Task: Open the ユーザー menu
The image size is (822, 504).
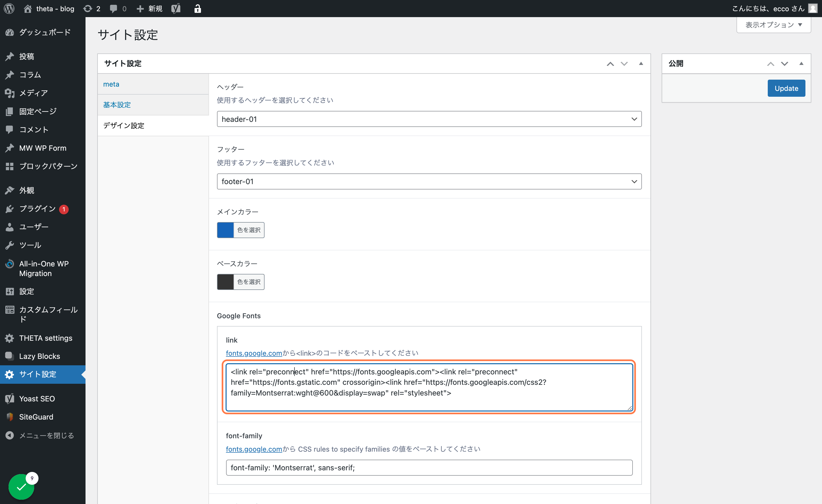Action: click(x=43, y=227)
